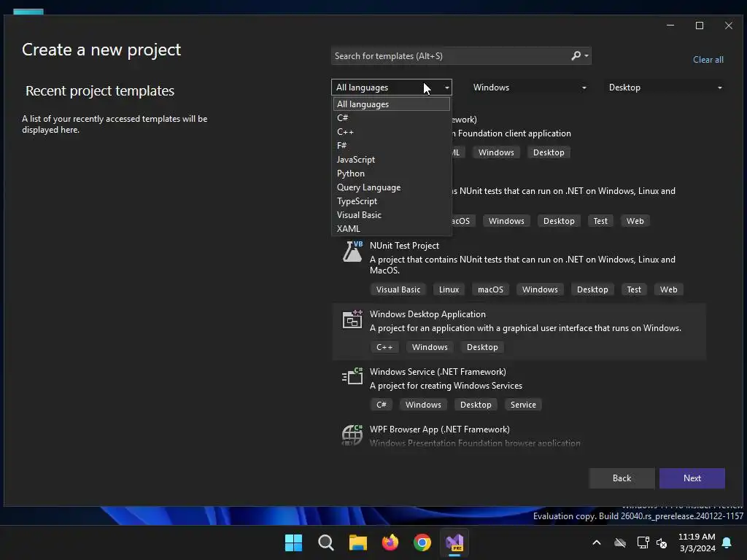
Task: Select the VB NUnit Test Project icon
Action: [x=352, y=251]
